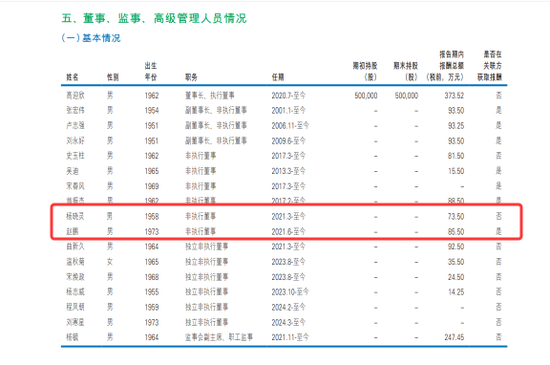Click the name 卢志强
This screenshot has height=365, width=550.
[75, 126]
